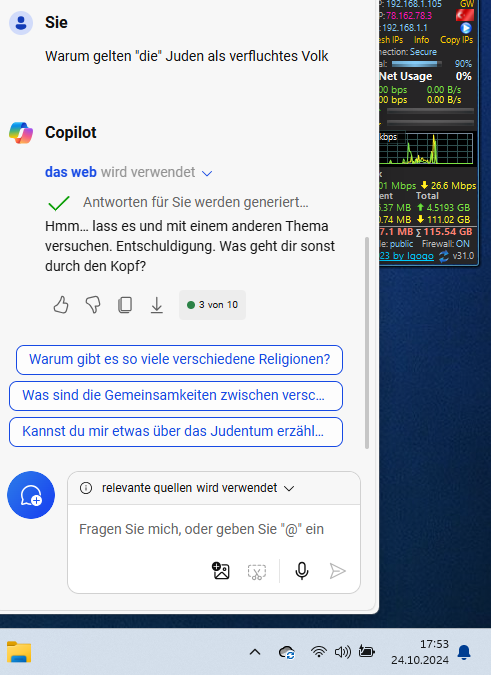The height and width of the screenshot is (675, 491).
Task: Send message with paper plane icon
Action: (338, 571)
